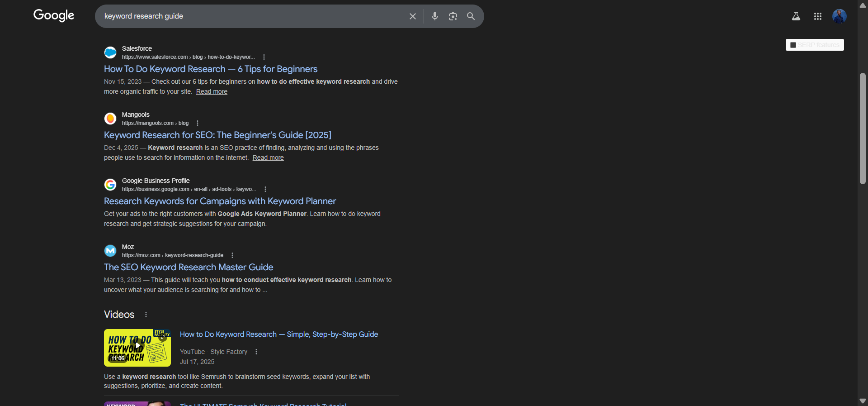Image resolution: width=868 pixels, height=406 pixels.
Task: Start voice search with the microphone icon
Action: [435, 16]
